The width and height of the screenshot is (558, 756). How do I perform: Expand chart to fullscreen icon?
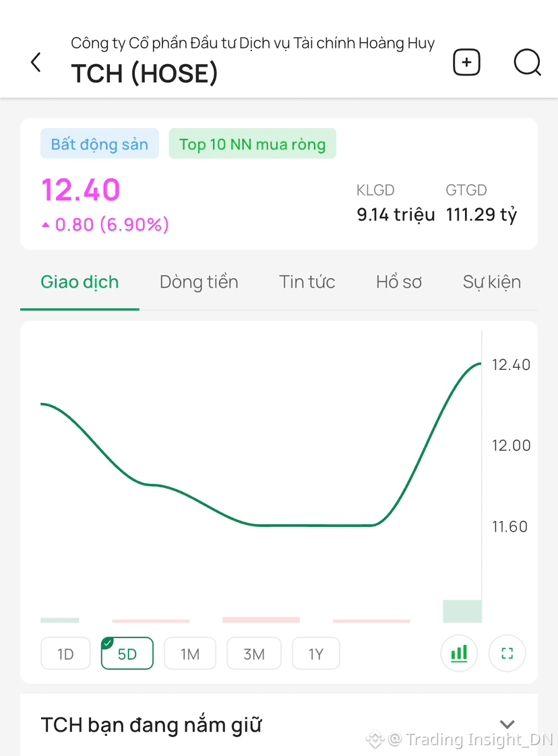point(507,654)
